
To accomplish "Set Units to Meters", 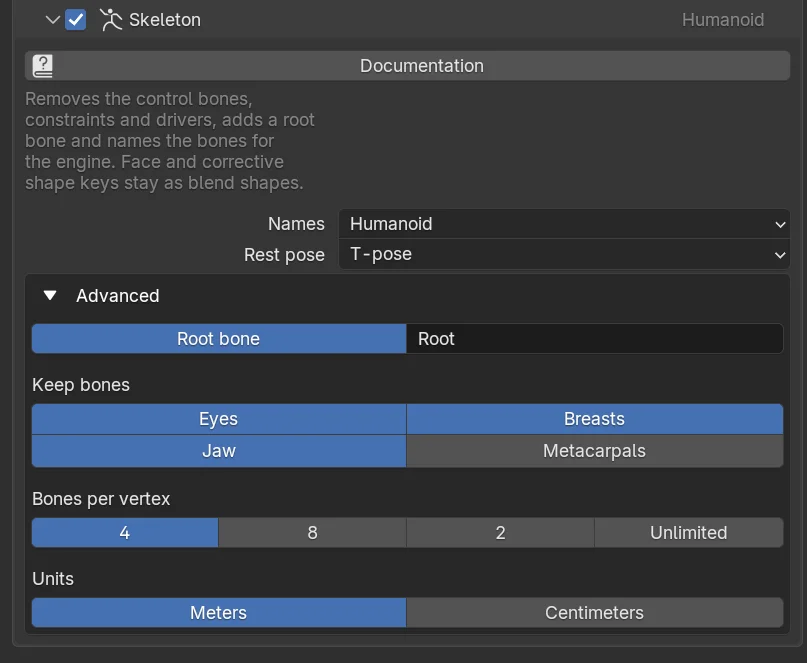I will click(219, 613).
